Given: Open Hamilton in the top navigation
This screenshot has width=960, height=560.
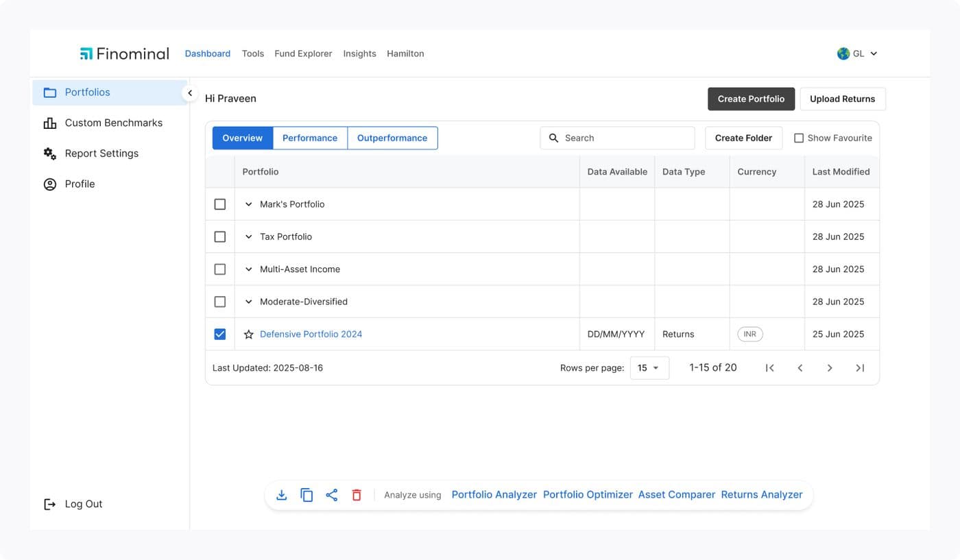Looking at the screenshot, I should [405, 53].
